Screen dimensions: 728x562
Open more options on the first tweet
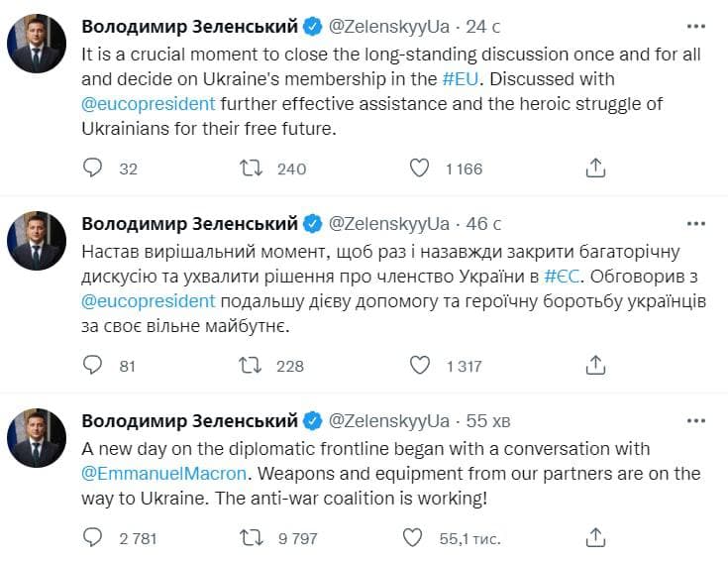pos(697,25)
